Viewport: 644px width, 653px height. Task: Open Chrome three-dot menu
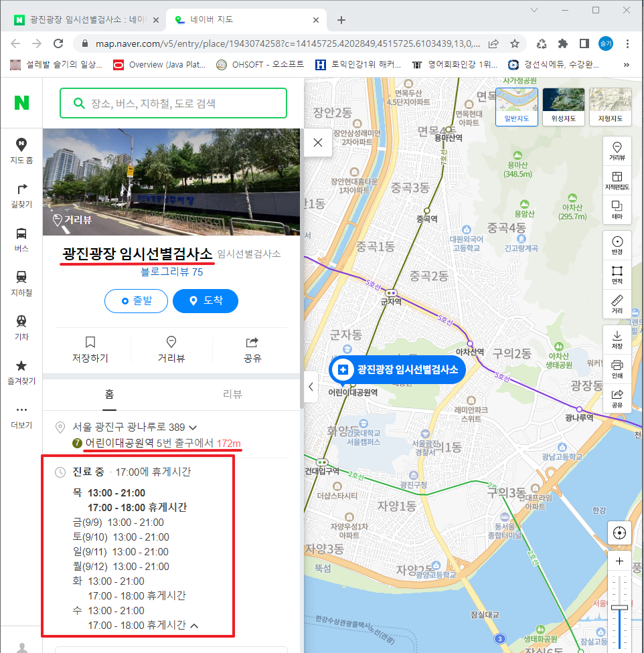(x=627, y=43)
